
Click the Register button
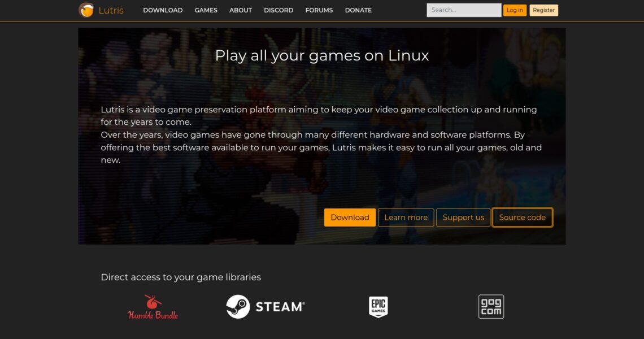click(543, 10)
